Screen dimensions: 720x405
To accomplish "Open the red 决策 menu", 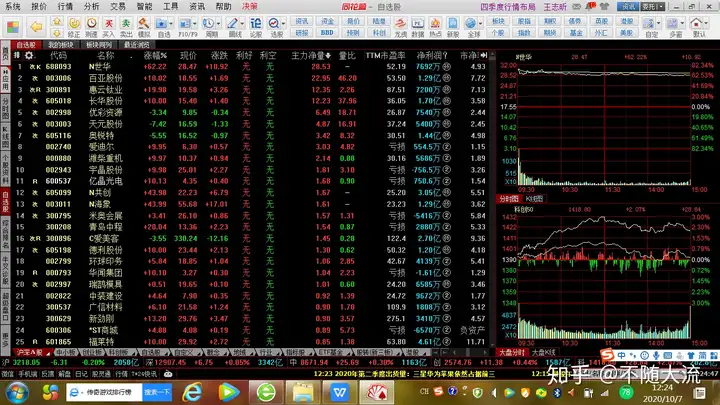I will click(250, 6).
